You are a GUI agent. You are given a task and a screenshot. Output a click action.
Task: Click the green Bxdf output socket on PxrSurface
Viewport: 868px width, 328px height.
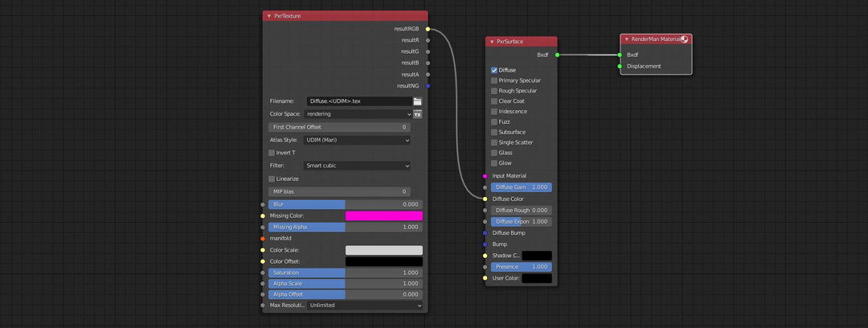click(557, 55)
